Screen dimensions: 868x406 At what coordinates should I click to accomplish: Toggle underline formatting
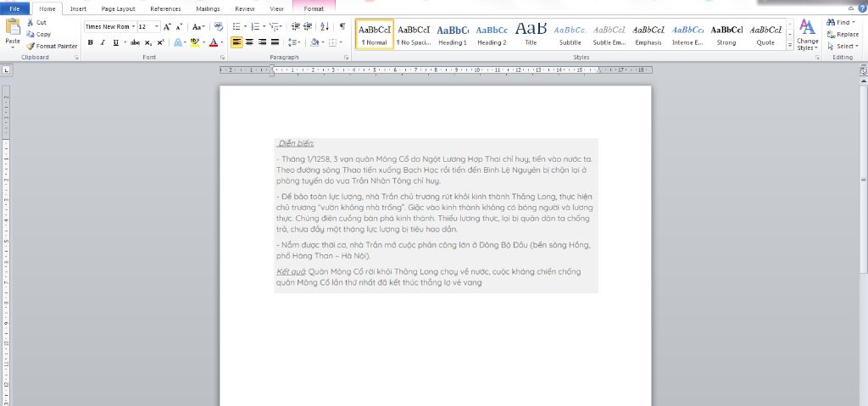point(115,42)
